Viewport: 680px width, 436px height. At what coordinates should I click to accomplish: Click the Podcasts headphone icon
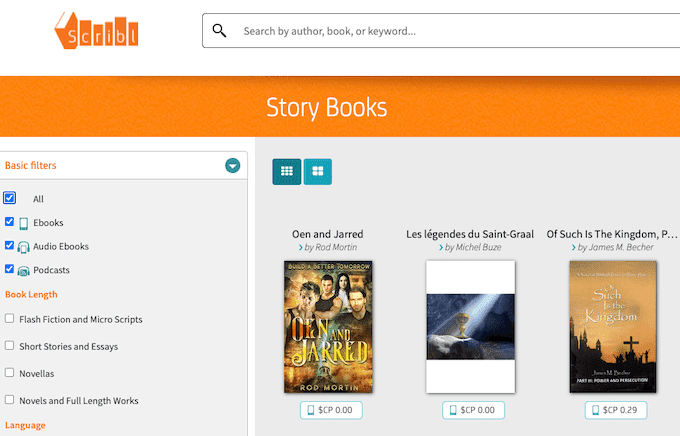[23, 271]
